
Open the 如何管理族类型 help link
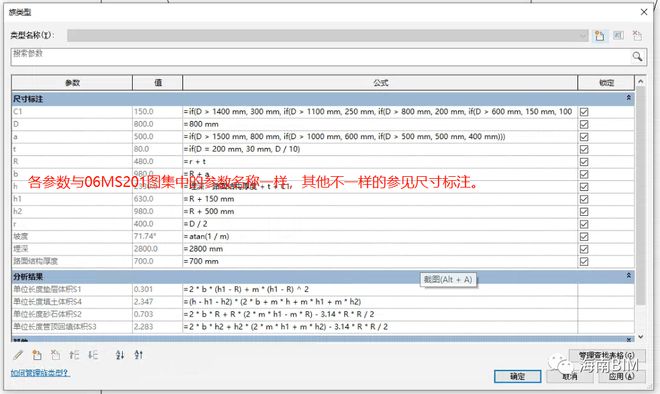[40, 373]
